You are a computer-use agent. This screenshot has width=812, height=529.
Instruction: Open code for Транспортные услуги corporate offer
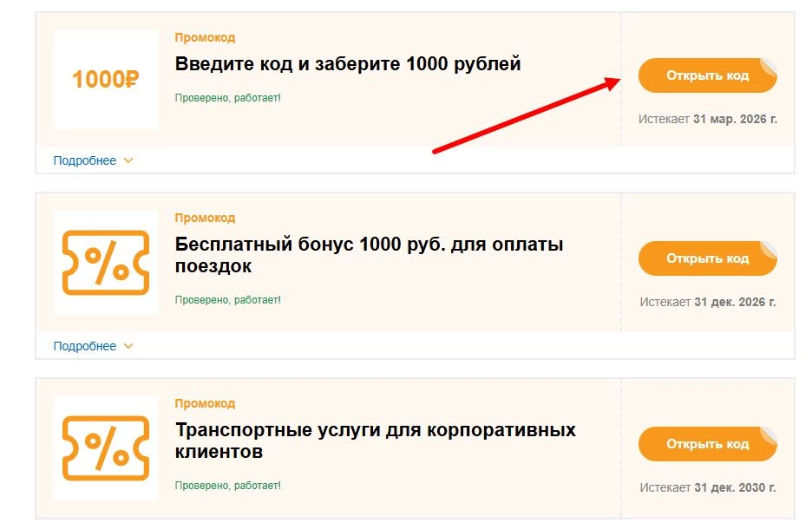(707, 444)
